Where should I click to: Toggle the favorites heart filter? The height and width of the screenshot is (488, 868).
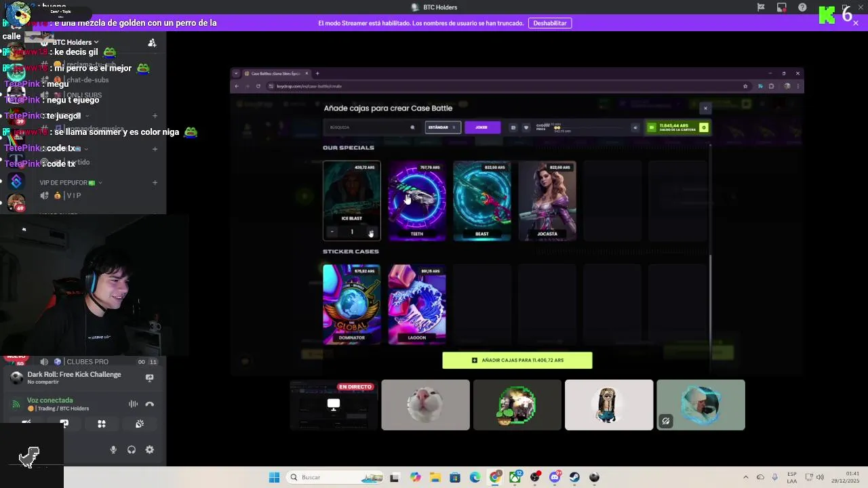click(526, 127)
